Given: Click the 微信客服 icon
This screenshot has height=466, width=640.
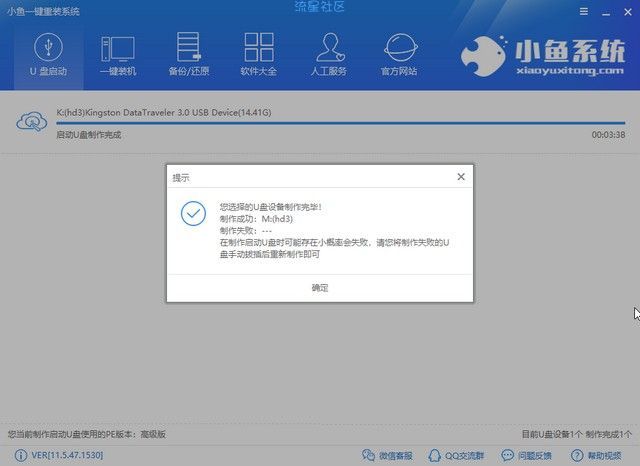Looking at the screenshot, I should click(368, 455).
